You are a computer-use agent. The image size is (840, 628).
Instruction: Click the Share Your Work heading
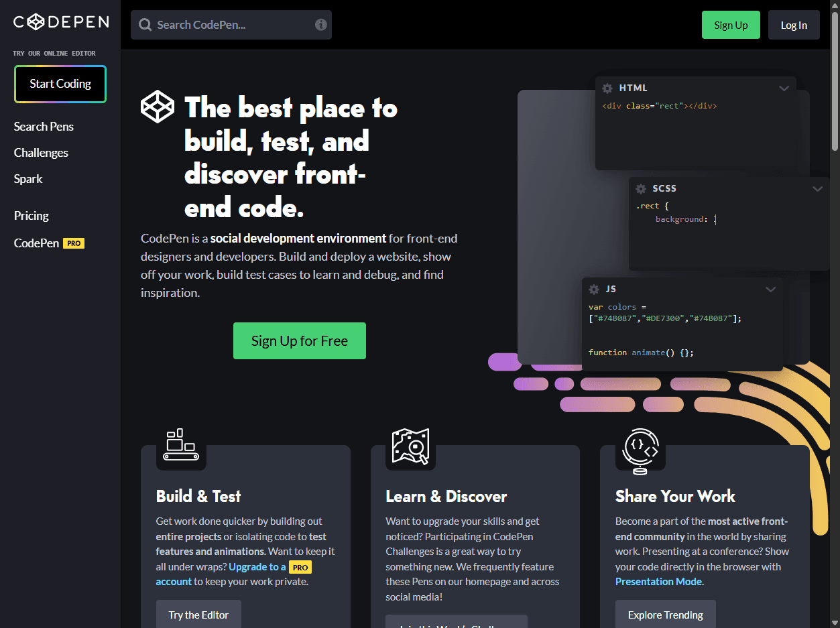675,496
